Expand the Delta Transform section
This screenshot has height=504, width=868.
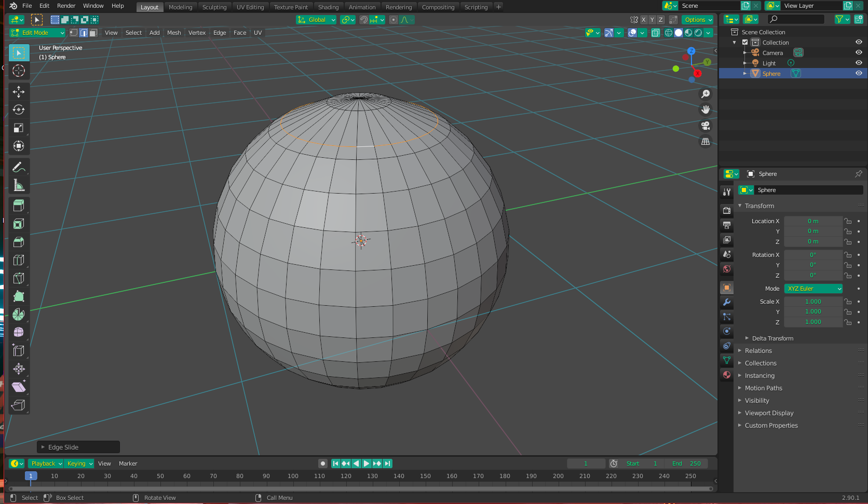coord(772,338)
